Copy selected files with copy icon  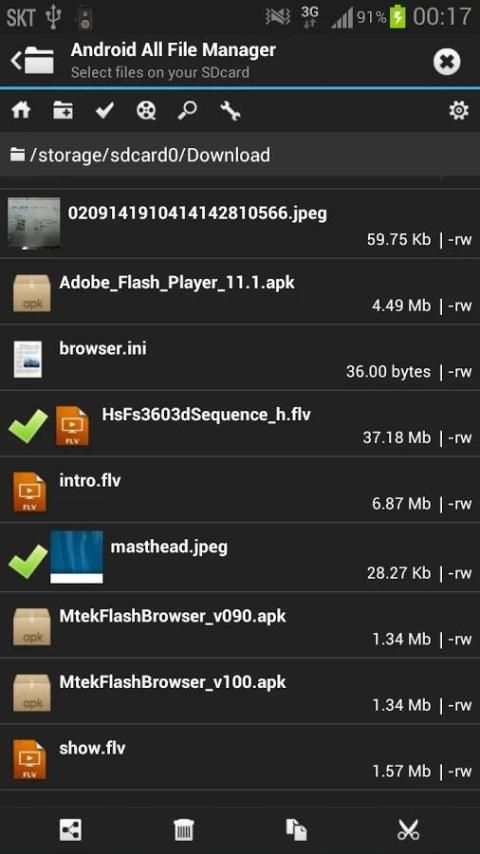(296, 830)
